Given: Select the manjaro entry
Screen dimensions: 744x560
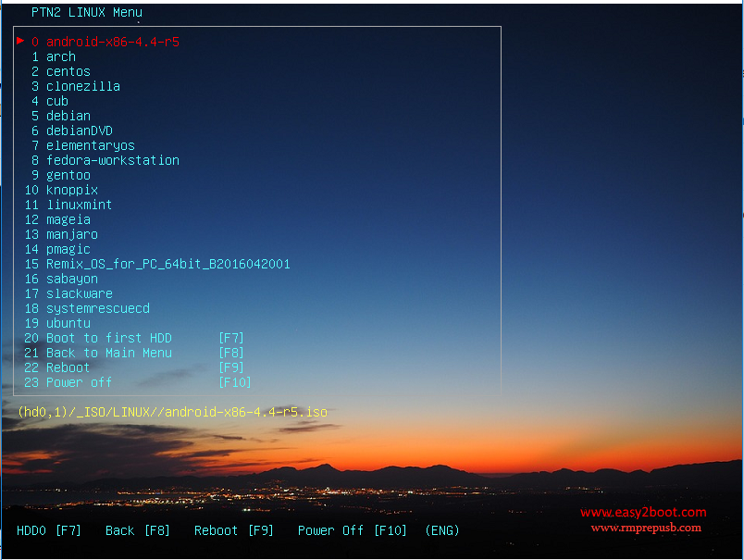Looking at the screenshot, I should tap(61, 234).
